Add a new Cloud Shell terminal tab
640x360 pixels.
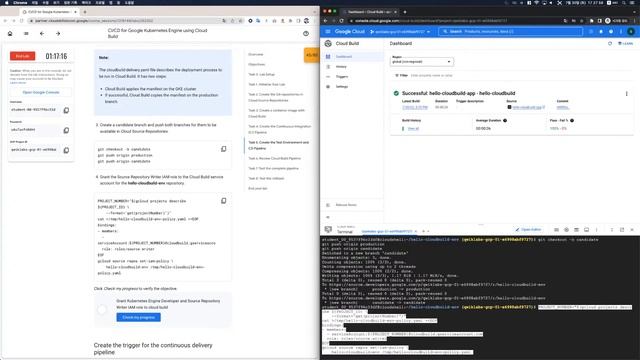(423, 231)
